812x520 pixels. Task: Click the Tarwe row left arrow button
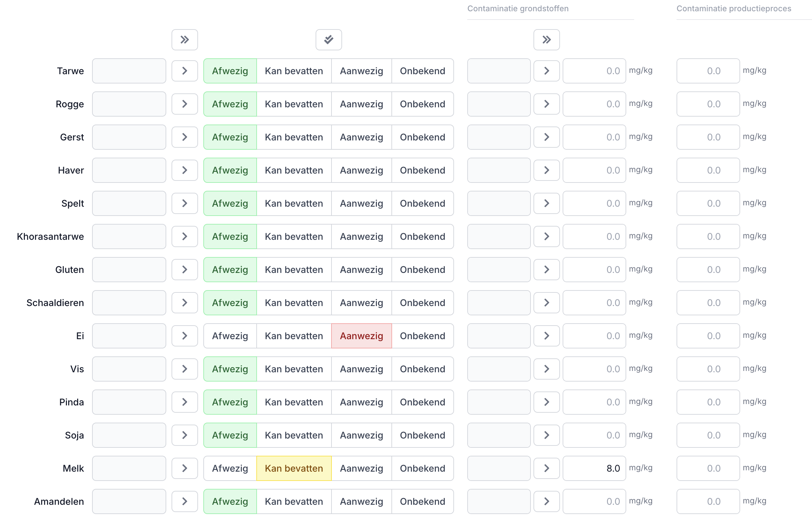click(184, 71)
